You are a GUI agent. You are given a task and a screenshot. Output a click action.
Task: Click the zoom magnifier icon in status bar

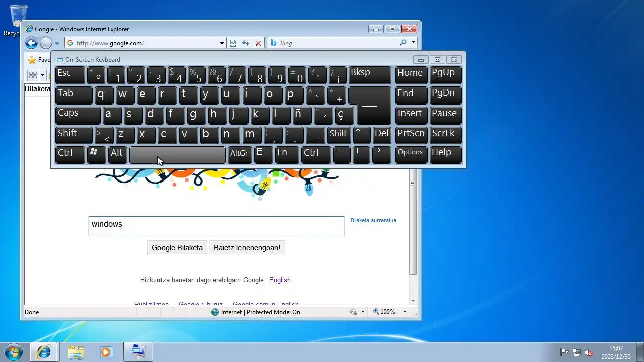(x=376, y=312)
